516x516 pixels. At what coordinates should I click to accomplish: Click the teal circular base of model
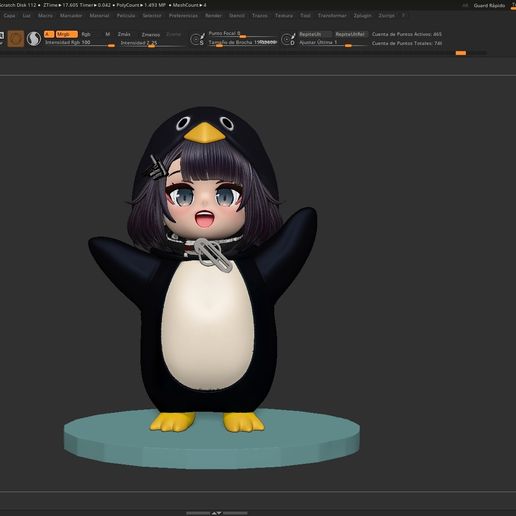pyautogui.click(x=212, y=440)
